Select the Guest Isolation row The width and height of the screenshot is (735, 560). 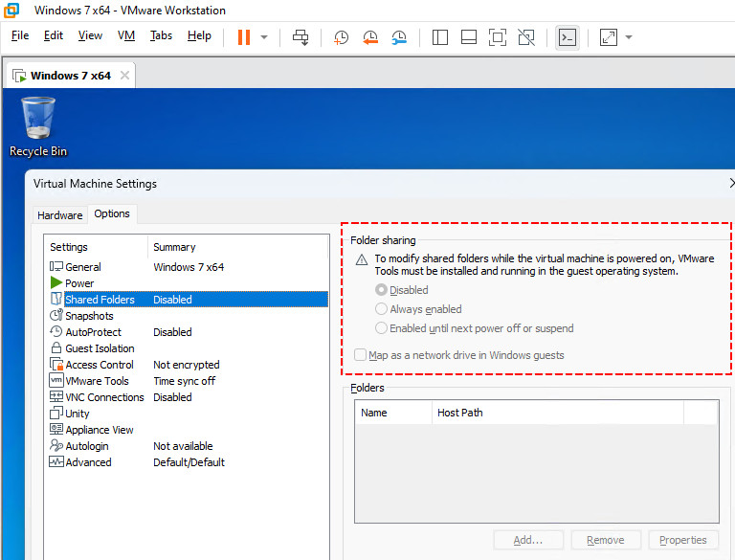point(188,348)
